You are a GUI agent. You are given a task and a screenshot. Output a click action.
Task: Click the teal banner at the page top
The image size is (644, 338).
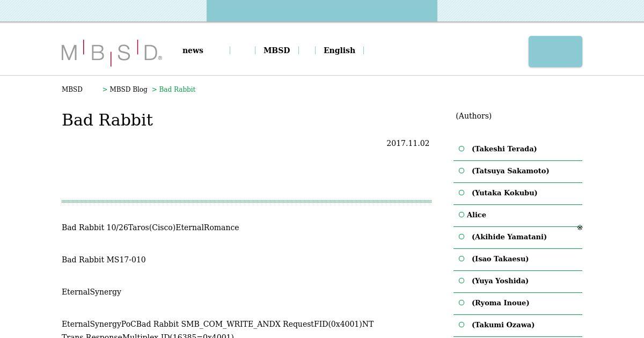click(322, 11)
